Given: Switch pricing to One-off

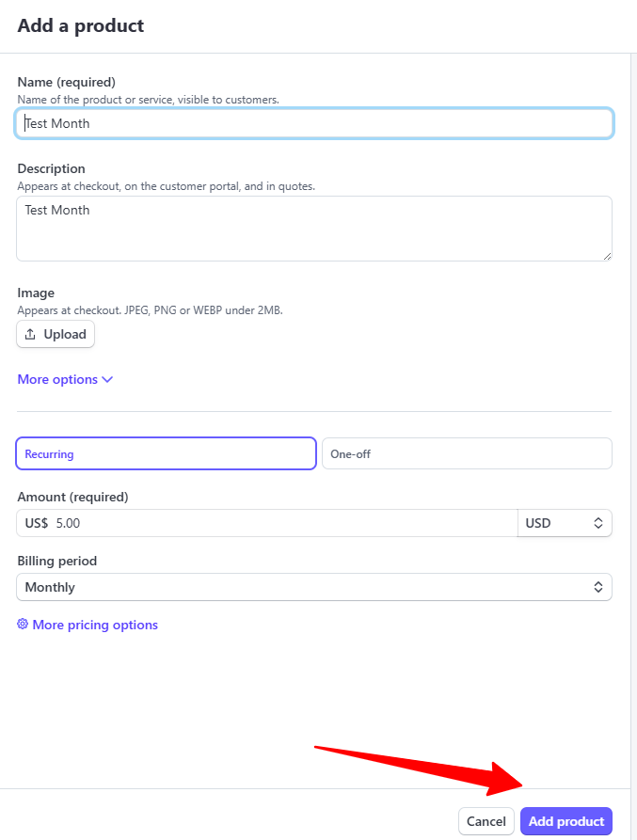Looking at the screenshot, I should 467,453.
